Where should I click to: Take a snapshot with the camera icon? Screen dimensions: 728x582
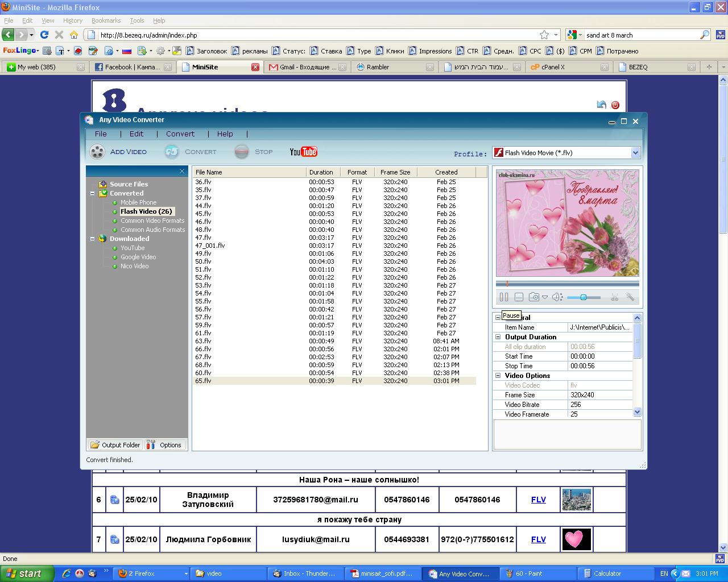tap(533, 297)
